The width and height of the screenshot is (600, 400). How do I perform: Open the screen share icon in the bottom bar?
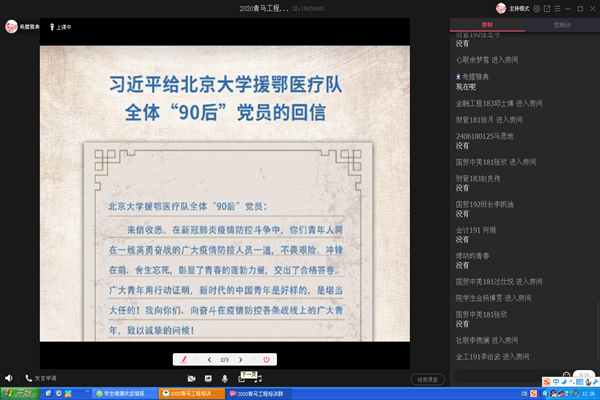click(x=208, y=379)
